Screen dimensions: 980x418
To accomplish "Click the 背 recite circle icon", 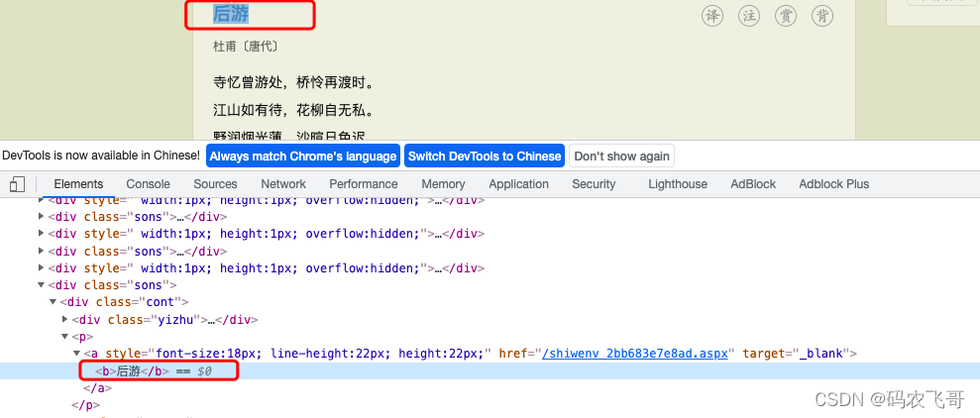I will click(x=822, y=16).
